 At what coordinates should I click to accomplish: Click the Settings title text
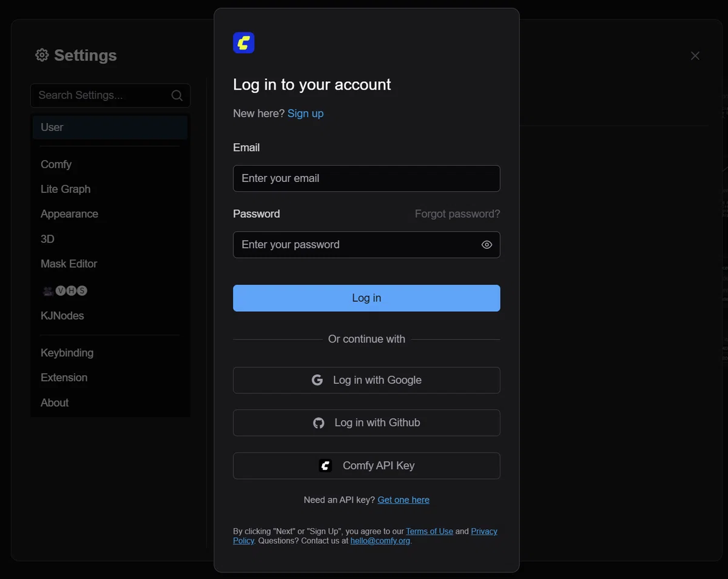(85, 55)
